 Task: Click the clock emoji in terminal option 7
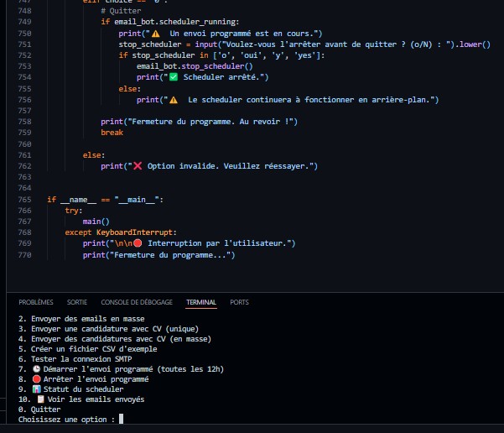(x=36, y=368)
